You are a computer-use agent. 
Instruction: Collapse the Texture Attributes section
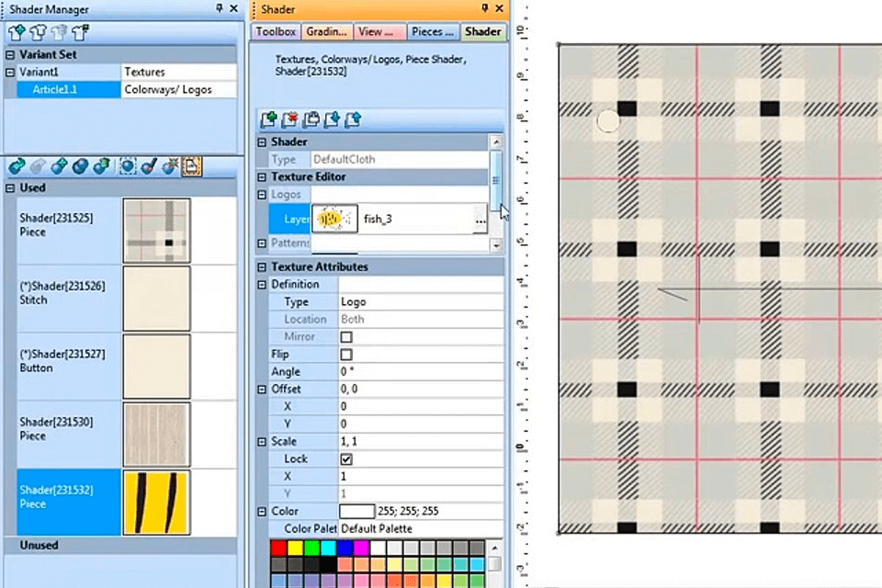(262, 266)
